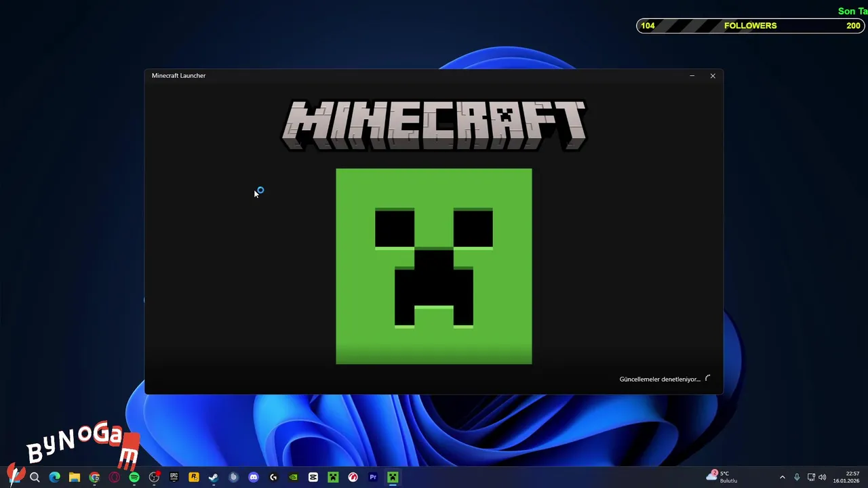The image size is (868, 488).
Task: Expand the hidden system tray icons chevron
Action: coord(782,477)
